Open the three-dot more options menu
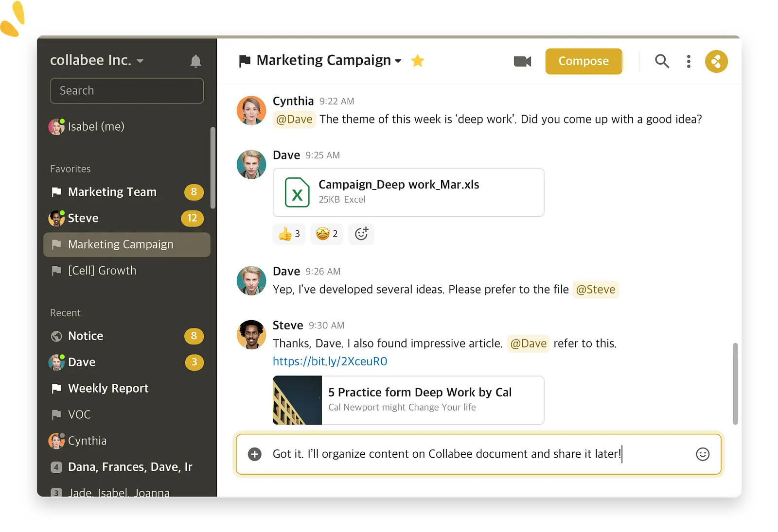Image resolution: width=778 pixels, height=532 pixels. click(x=689, y=61)
